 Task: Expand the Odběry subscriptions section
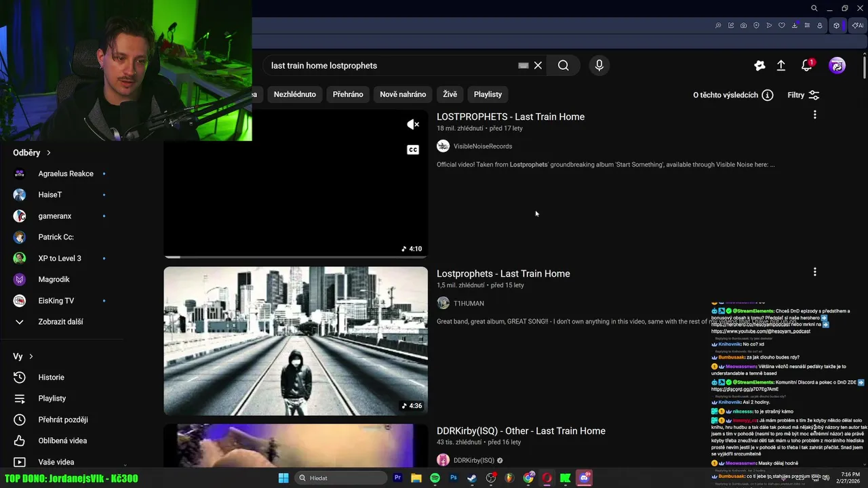point(32,152)
